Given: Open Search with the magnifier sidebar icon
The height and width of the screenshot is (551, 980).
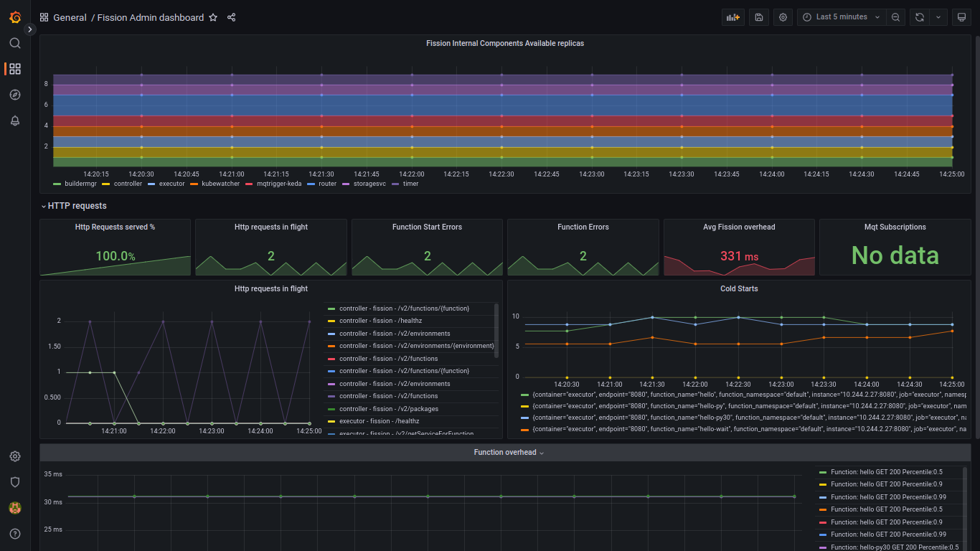Looking at the screenshot, I should point(14,42).
